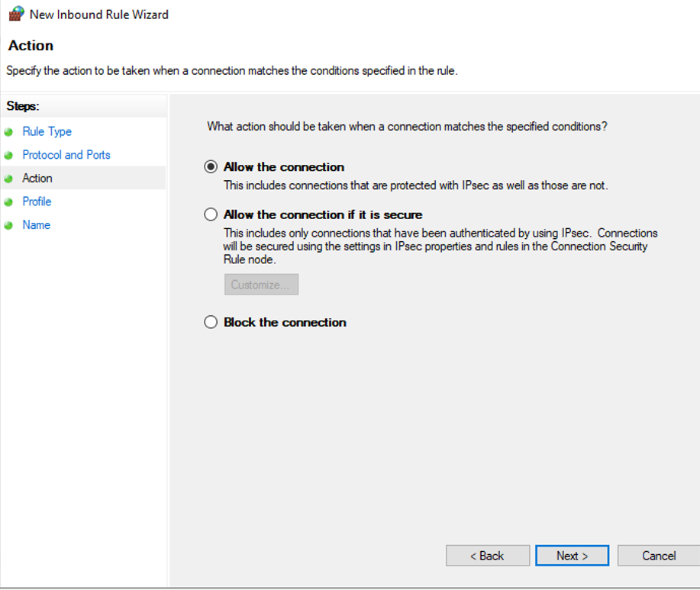Click the disabled Customize... button
The image size is (700, 590).
pos(261,284)
